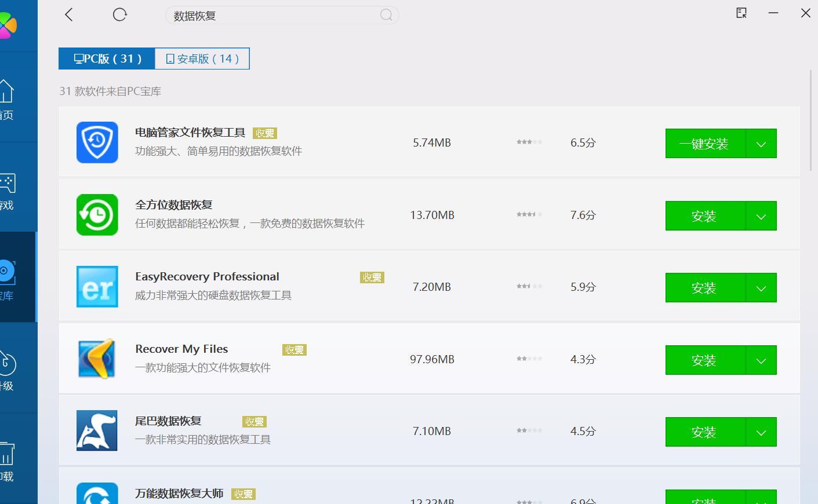Click the results list vertical scrollbar
The width and height of the screenshot is (818, 504).
[811, 120]
